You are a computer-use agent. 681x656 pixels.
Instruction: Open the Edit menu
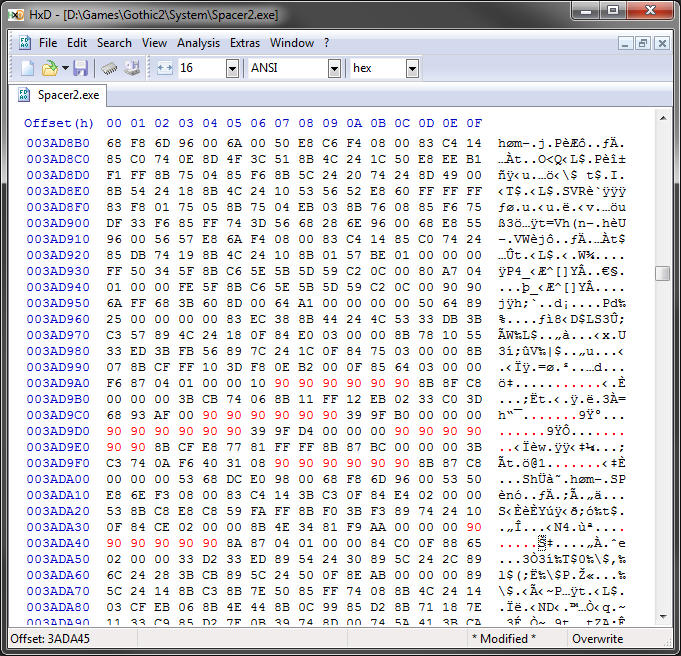coord(77,43)
